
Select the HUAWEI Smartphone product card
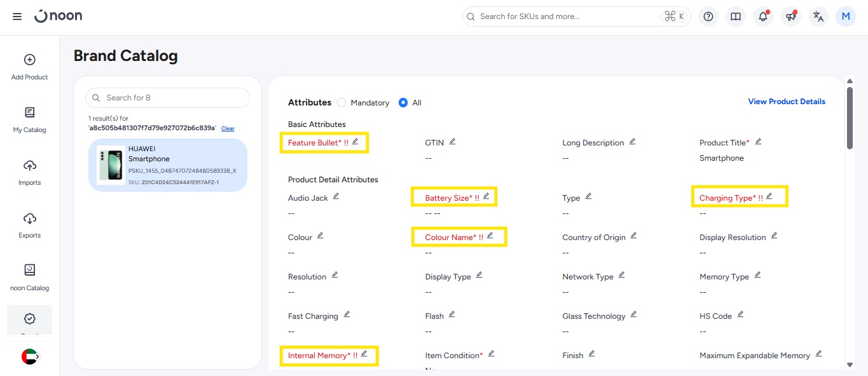click(168, 165)
